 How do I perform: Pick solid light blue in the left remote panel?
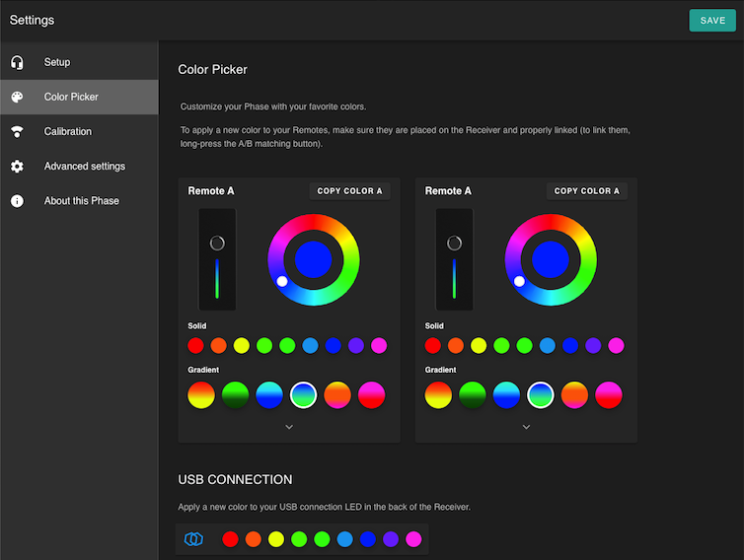(x=310, y=346)
